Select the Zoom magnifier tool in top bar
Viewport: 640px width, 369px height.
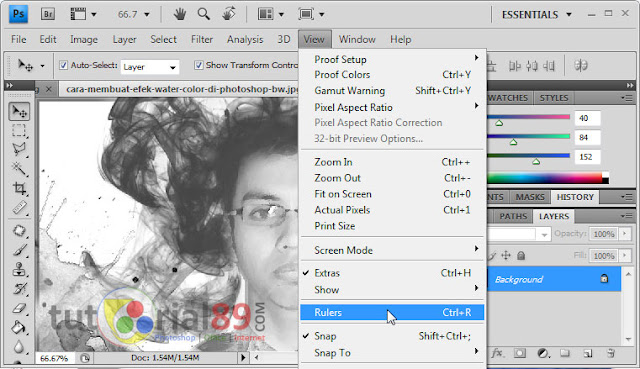(203, 14)
